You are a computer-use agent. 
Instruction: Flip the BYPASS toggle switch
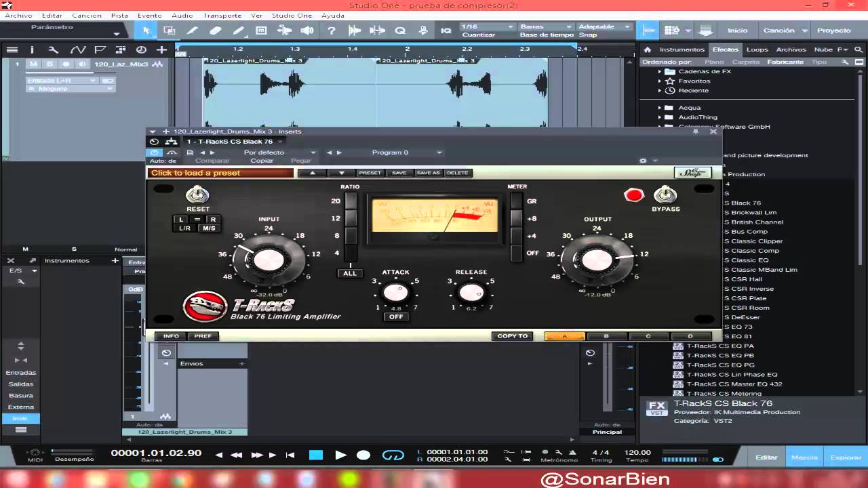665,195
